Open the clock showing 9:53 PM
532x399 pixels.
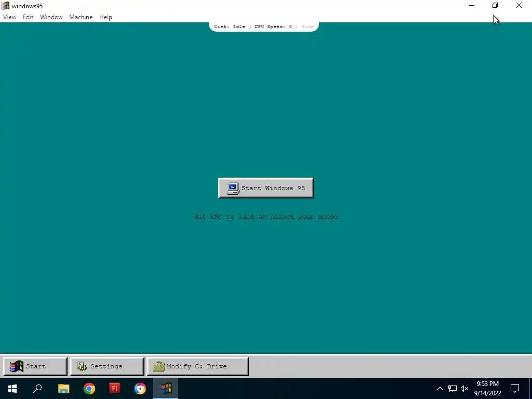click(487, 389)
